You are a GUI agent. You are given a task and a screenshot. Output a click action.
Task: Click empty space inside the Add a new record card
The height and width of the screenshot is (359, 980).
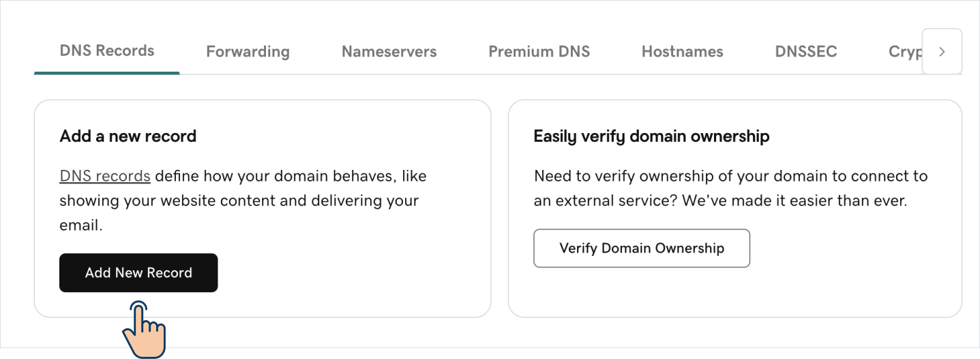[355, 273]
